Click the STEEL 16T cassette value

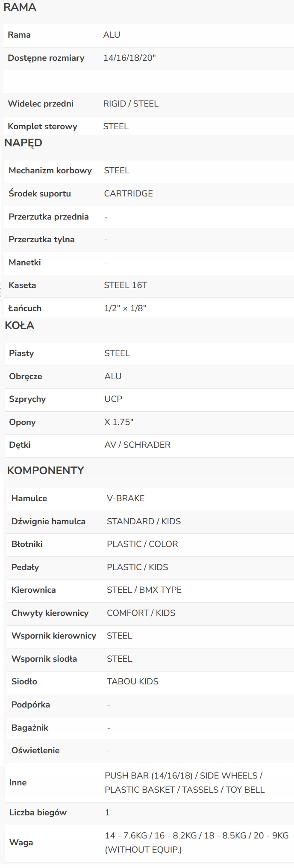tap(126, 285)
